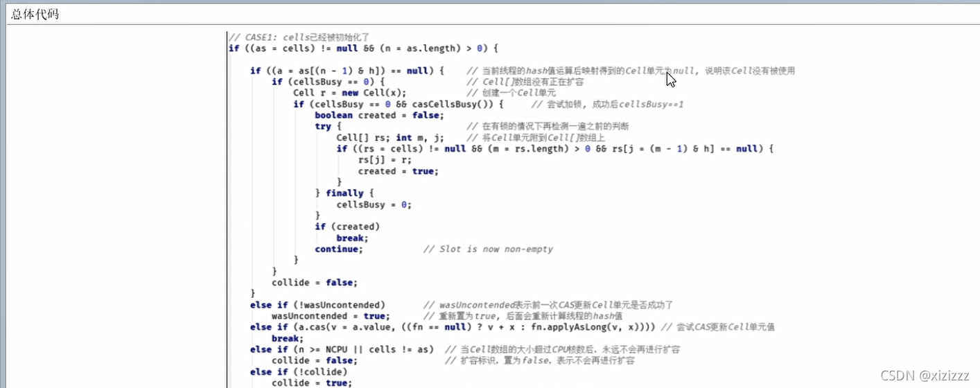Viewport: 980px width, 388px height.
Task: Click line "if ((as = cells) != null && (n = as.length) > 0) {"
Action: pos(363,48)
